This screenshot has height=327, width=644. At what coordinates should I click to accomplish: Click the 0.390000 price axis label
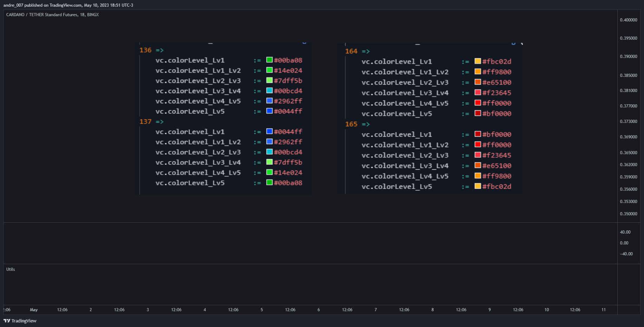pos(629,57)
